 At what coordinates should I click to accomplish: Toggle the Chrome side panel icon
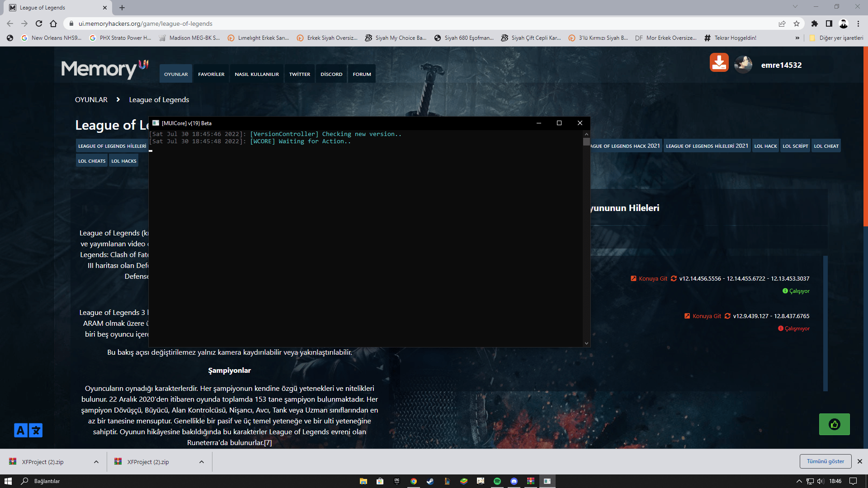pos(829,23)
